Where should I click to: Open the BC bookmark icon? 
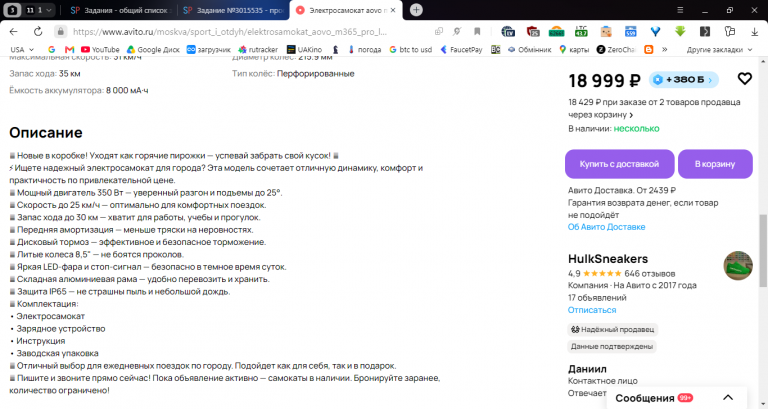[496, 49]
